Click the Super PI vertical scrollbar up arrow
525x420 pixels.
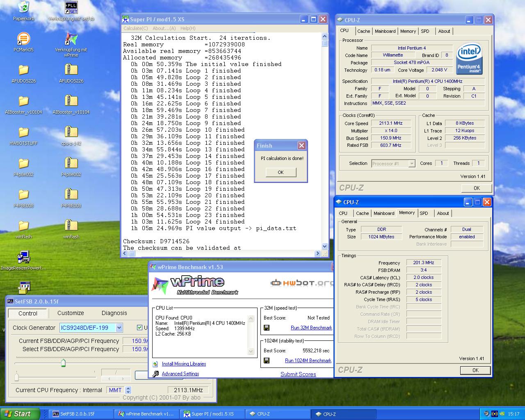[x=325, y=37]
